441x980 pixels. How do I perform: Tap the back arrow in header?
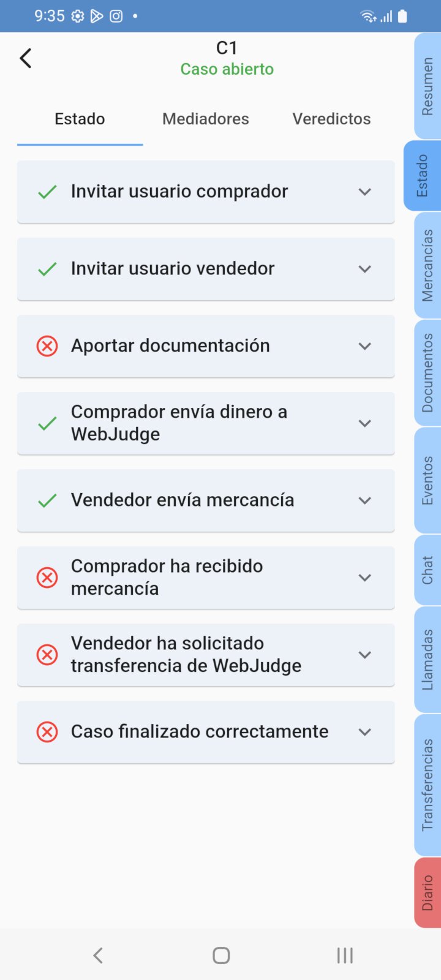[26, 59]
